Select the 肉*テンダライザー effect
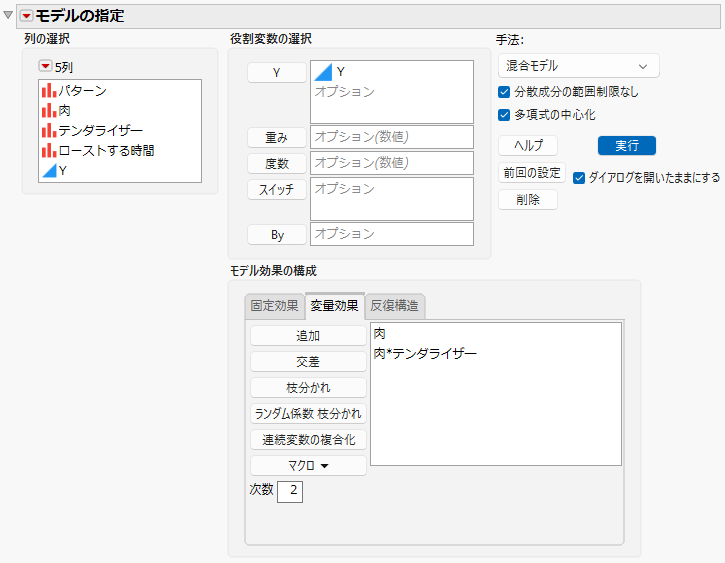This screenshot has width=725, height=563. tap(425, 354)
